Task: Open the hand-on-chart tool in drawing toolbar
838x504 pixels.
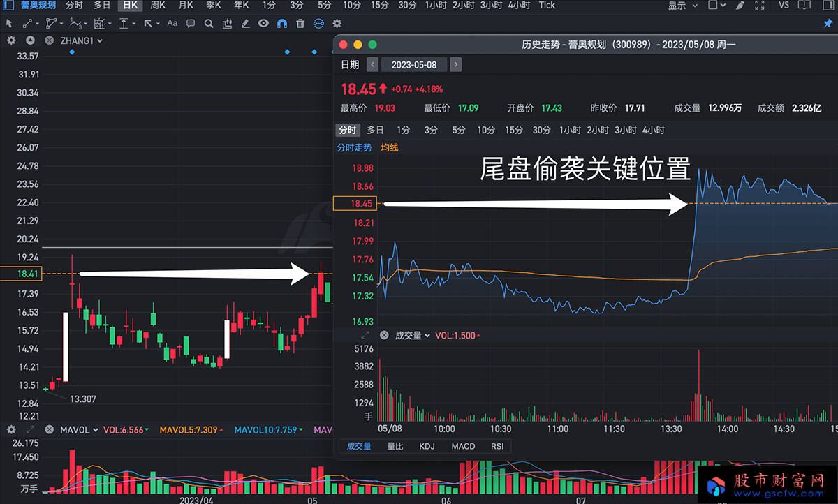Action: pyautogui.click(x=227, y=23)
